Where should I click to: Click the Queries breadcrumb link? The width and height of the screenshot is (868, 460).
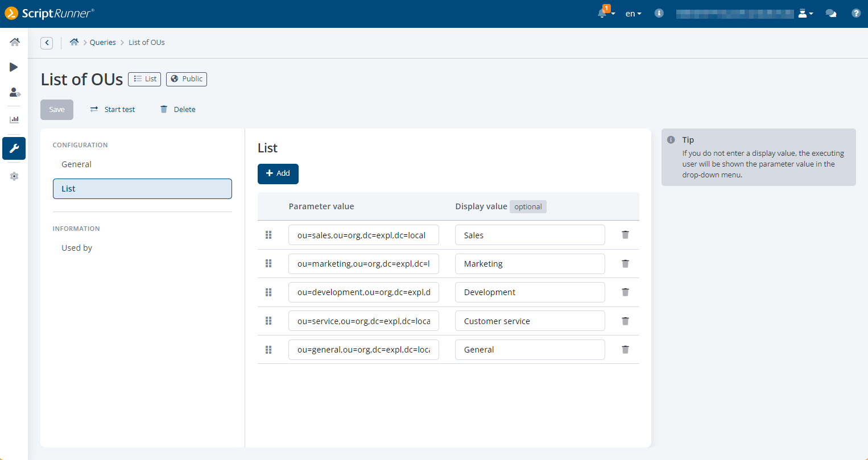coord(103,42)
